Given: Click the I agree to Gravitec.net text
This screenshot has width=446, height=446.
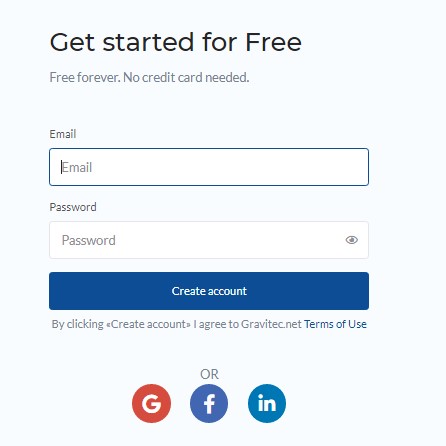Looking at the screenshot, I should pyautogui.click(x=247, y=324).
